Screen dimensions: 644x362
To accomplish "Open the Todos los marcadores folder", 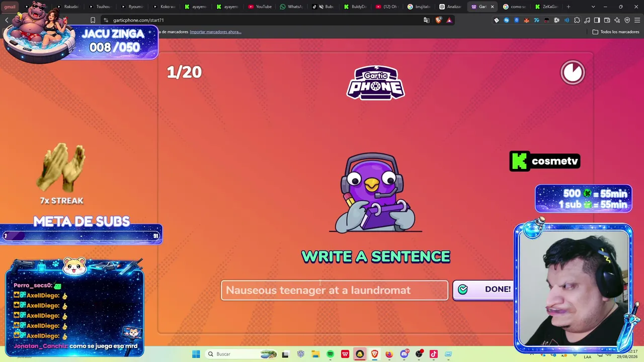I will (615, 32).
